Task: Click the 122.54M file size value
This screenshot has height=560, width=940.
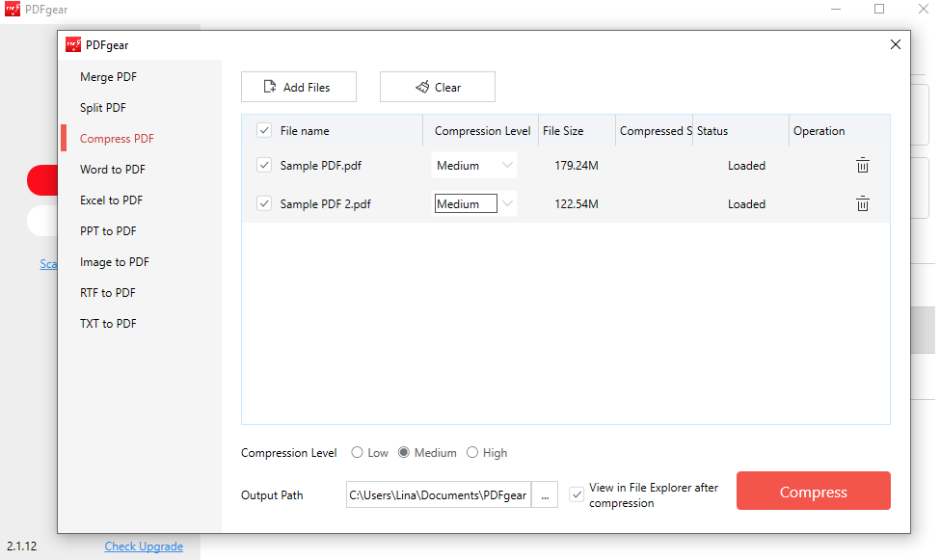Action: coord(577,203)
